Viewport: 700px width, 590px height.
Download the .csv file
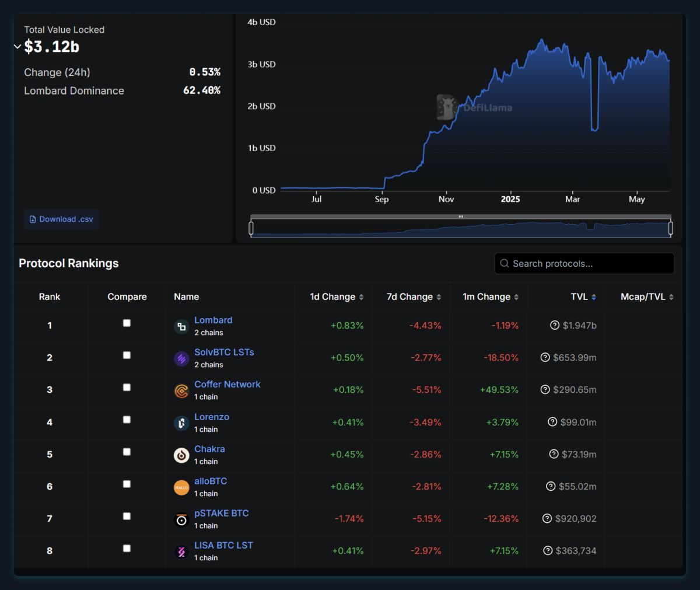coord(61,219)
